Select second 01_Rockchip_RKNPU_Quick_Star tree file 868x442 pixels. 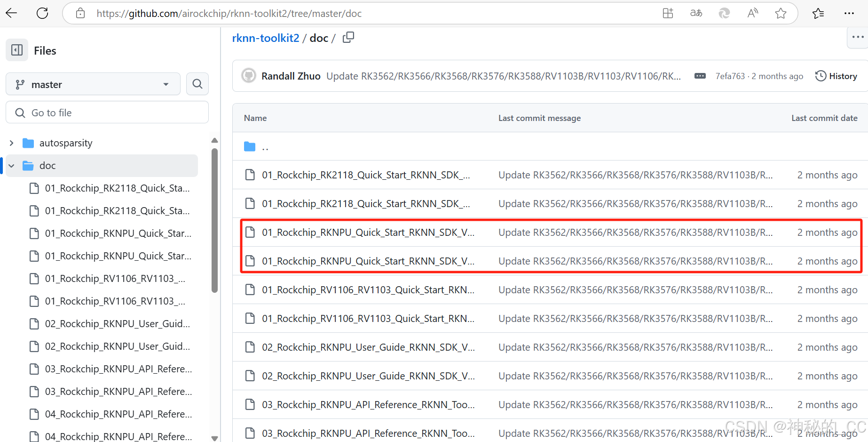click(x=118, y=256)
